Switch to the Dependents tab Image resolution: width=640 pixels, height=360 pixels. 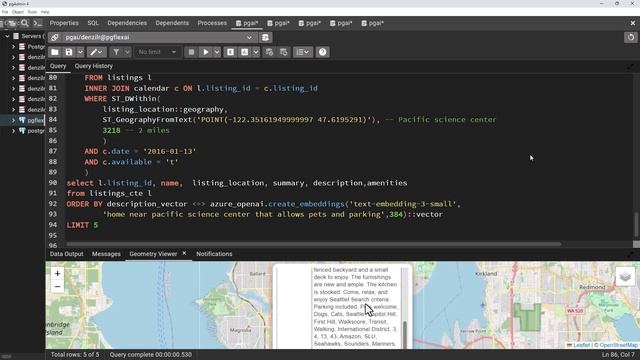tap(172, 23)
